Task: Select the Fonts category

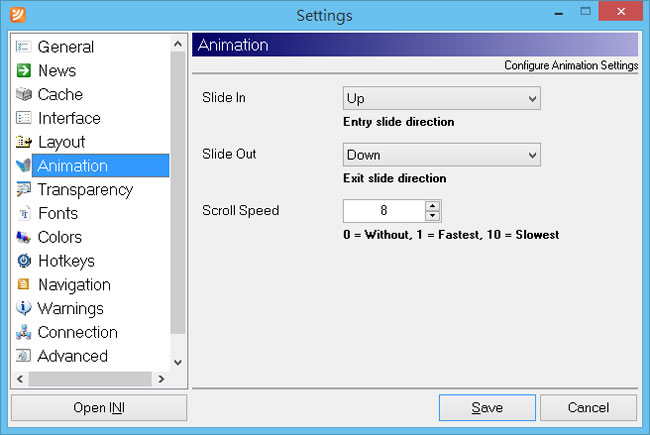Action: pos(58,213)
